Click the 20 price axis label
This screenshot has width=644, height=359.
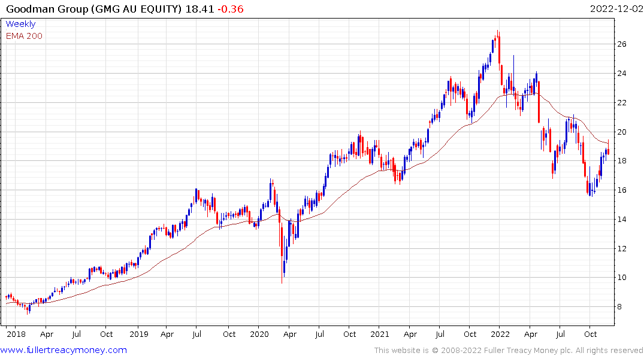coord(622,132)
